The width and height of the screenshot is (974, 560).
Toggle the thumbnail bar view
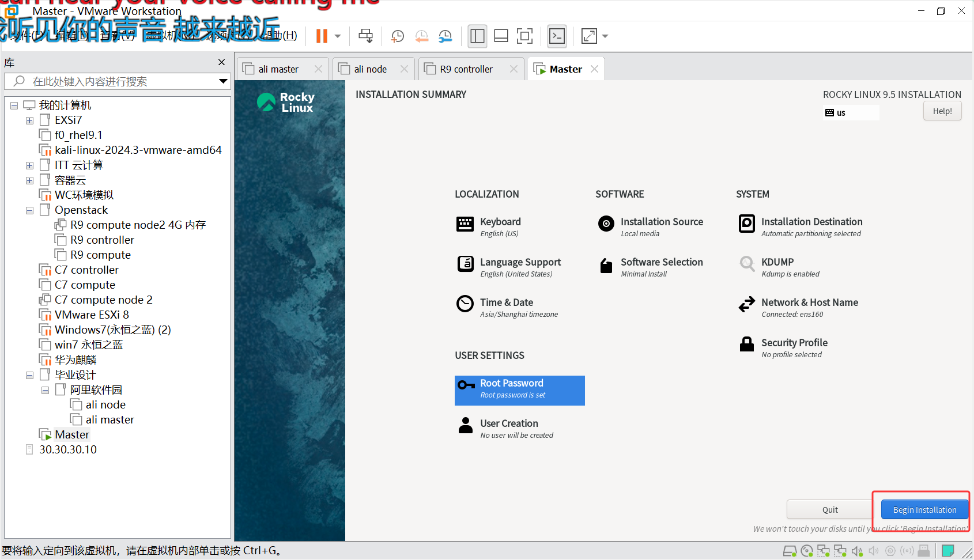tap(501, 36)
